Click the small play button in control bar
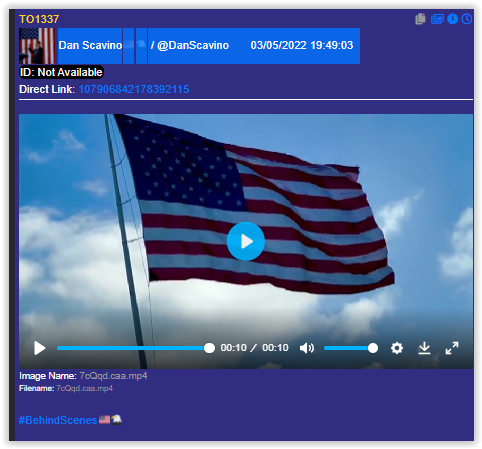The image size is (482, 449). [x=39, y=348]
